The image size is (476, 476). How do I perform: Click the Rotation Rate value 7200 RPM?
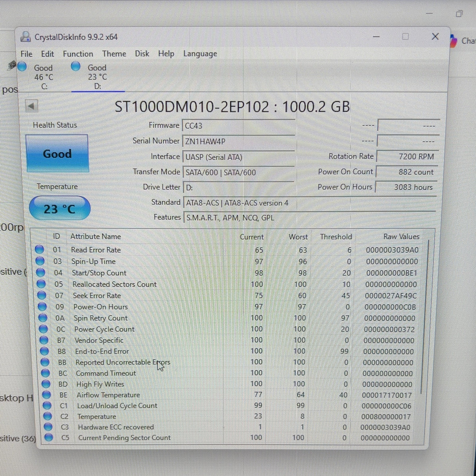click(407, 156)
